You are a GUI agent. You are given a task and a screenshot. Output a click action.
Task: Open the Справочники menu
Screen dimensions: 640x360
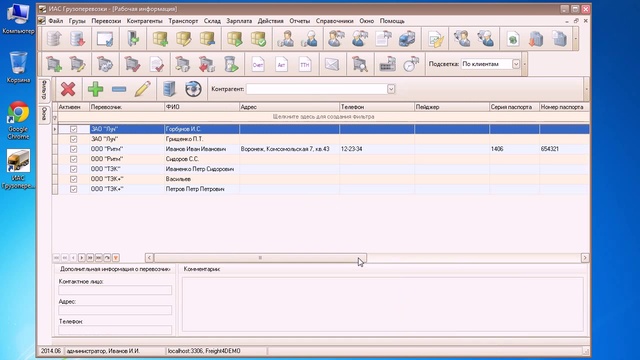click(x=334, y=21)
